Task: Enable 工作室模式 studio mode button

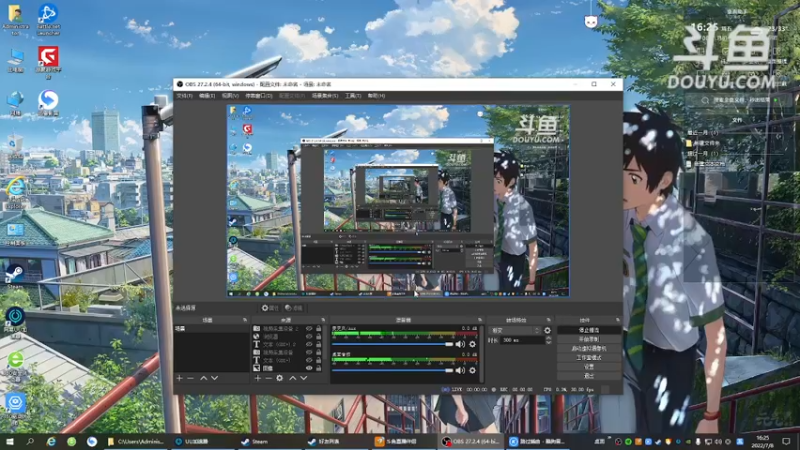Action: 589,358
